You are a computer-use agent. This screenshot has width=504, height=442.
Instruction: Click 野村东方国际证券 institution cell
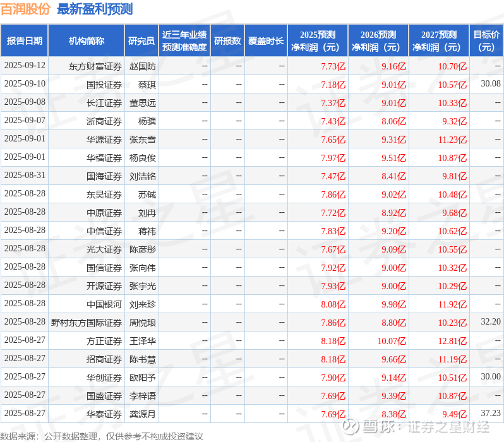coord(87,323)
